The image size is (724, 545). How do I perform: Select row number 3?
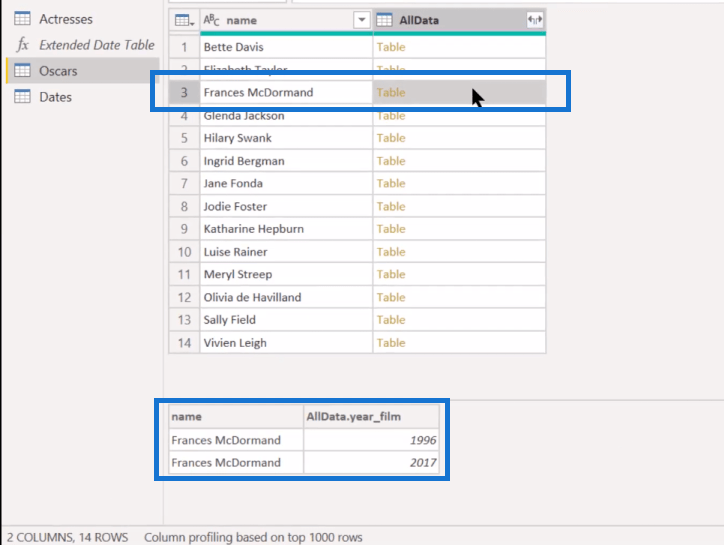pyautogui.click(x=184, y=92)
